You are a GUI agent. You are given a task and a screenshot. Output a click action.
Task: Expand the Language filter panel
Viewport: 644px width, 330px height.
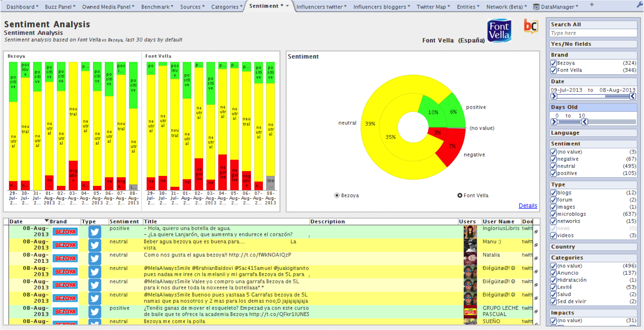point(593,133)
